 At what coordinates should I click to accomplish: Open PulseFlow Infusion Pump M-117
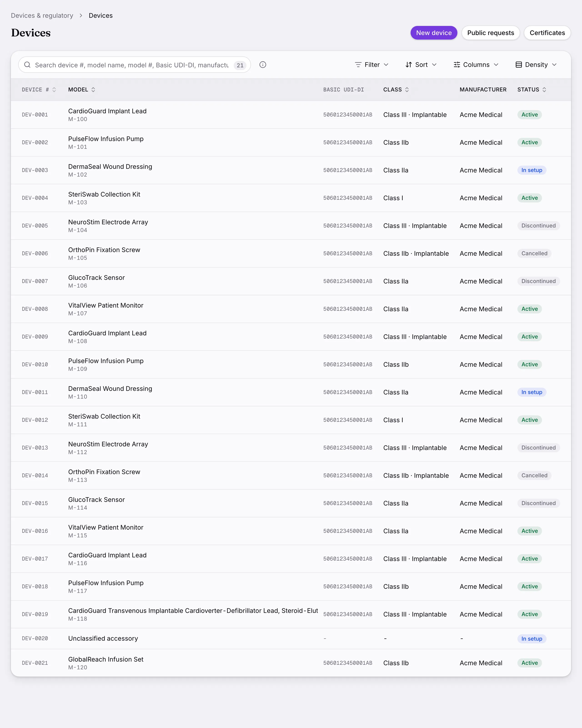click(106, 586)
